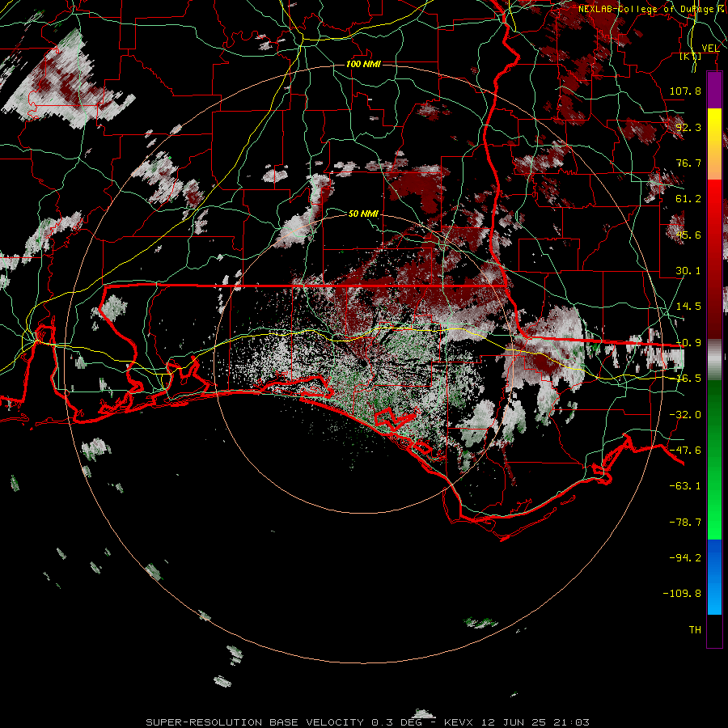The image size is (728, 728).
Task: Click the Super-Resolution Base Velocity caption
Action: click(x=368, y=722)
